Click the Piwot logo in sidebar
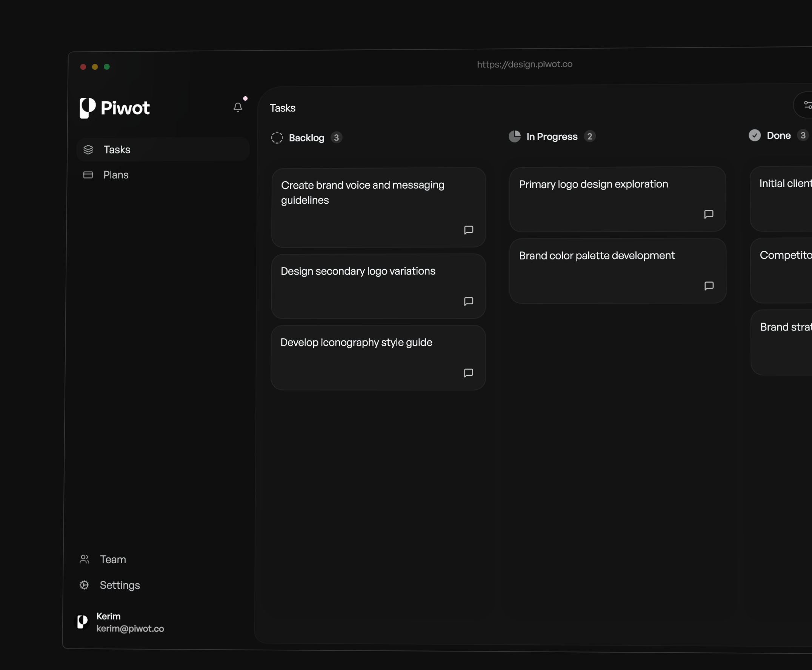Screen dimensions: 812x670 (115, 108)
